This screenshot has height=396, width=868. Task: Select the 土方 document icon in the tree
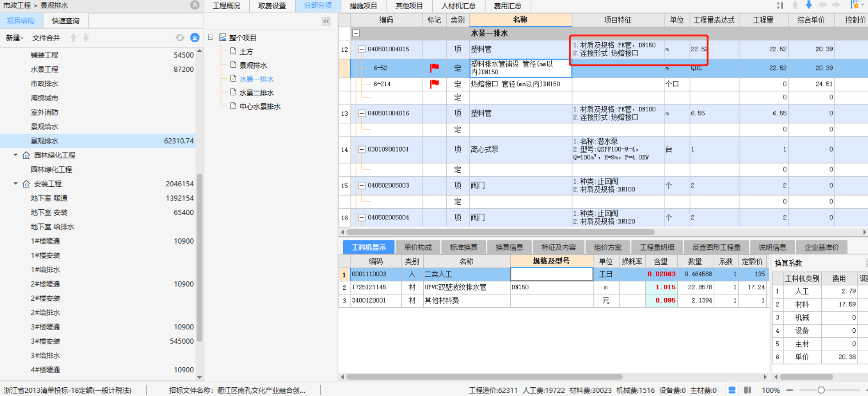(x=233, y=51)
